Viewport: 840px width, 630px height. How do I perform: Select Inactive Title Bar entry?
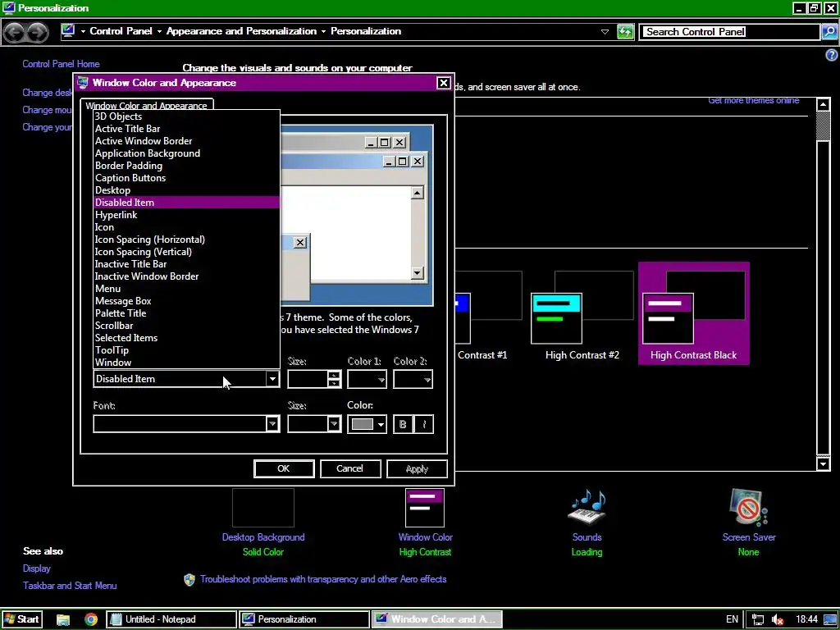coord(186,264)
